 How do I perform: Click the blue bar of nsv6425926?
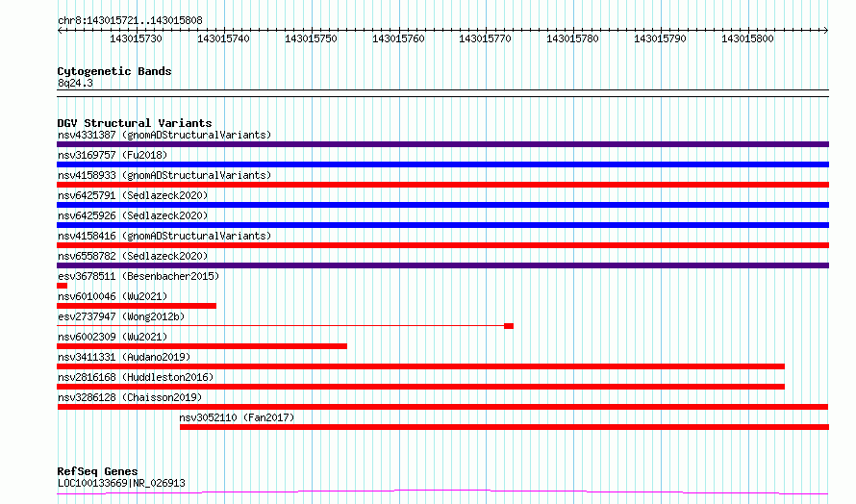(x=442, y=225)
